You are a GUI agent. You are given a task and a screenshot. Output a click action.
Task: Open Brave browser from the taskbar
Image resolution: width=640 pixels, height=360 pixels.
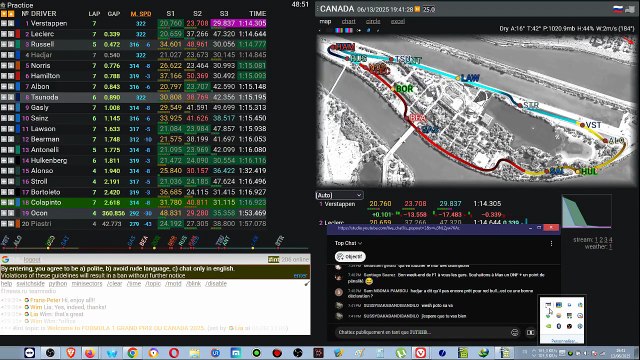(71, 352)
